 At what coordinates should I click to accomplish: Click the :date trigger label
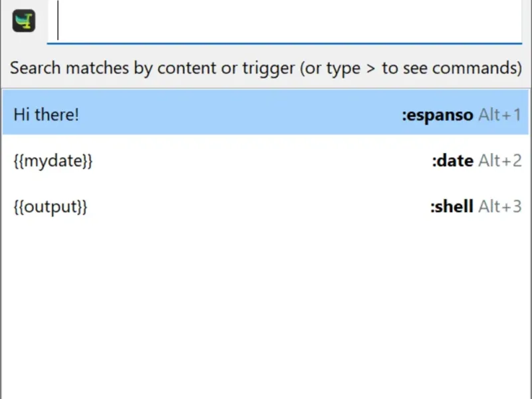pos(452,160)
